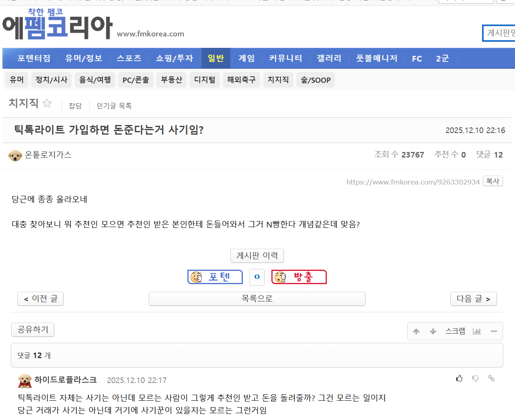Scrap the post with 스크랩
The image size is (515, 420).
tap(455, 331)
